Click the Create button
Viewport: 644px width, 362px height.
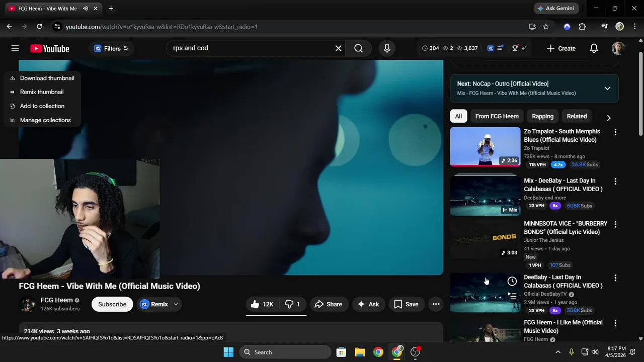[x=561, y=48]
